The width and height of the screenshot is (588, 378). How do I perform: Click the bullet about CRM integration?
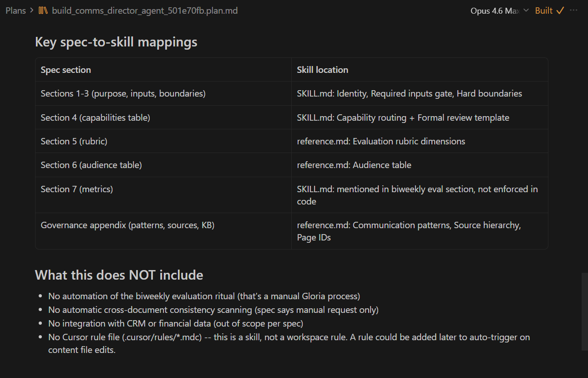[x=176, y=323]
